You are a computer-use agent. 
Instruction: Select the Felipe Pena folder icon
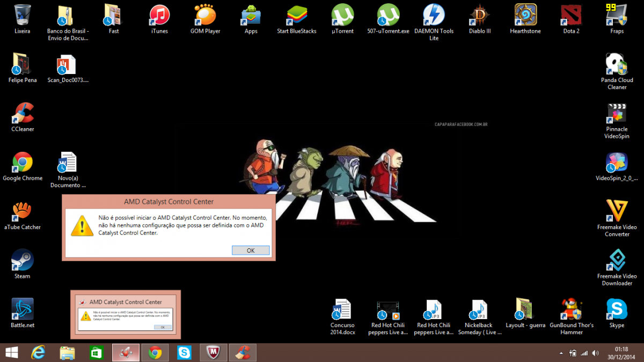click(23, 68)
